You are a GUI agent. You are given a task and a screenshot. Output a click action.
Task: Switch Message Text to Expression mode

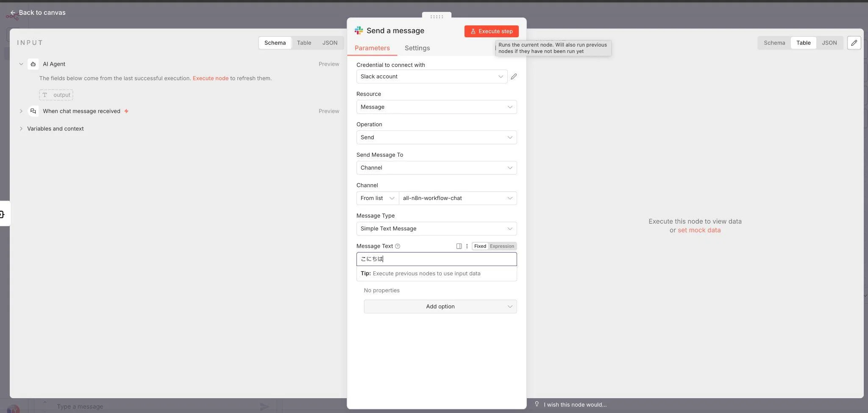(x=502, y=246)
